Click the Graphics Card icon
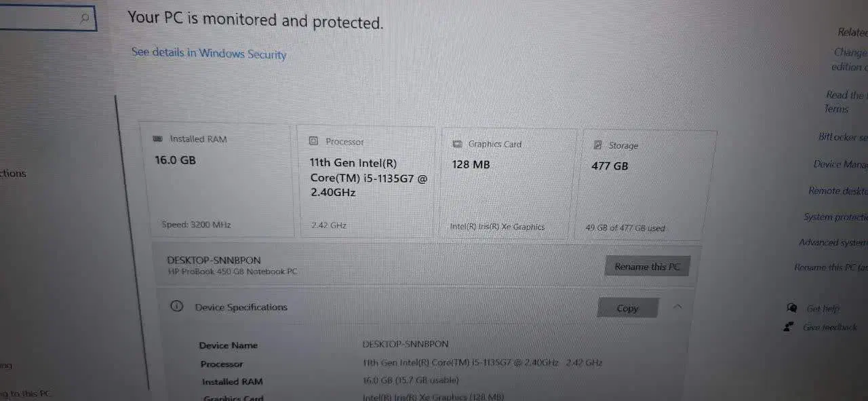The height and width of the screenshot is (401, 868). pos(456,144)
